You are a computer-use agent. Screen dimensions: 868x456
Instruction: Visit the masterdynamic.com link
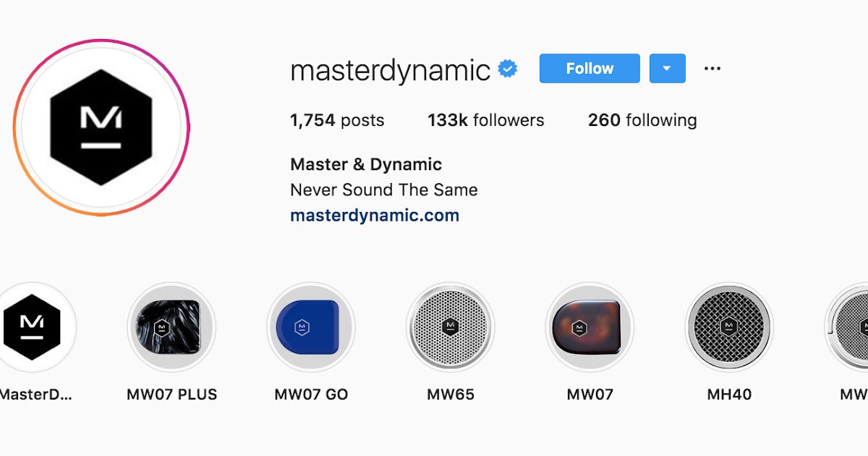tap(375, 215)
